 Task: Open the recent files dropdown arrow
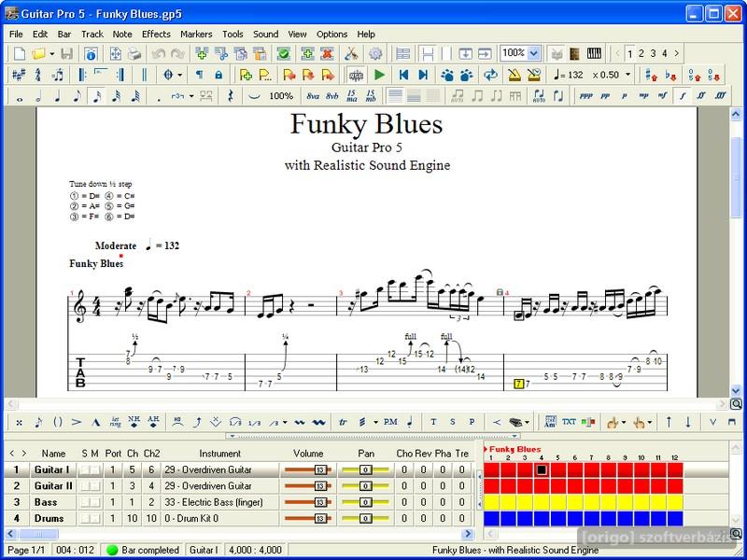click(x=52, y=53)
